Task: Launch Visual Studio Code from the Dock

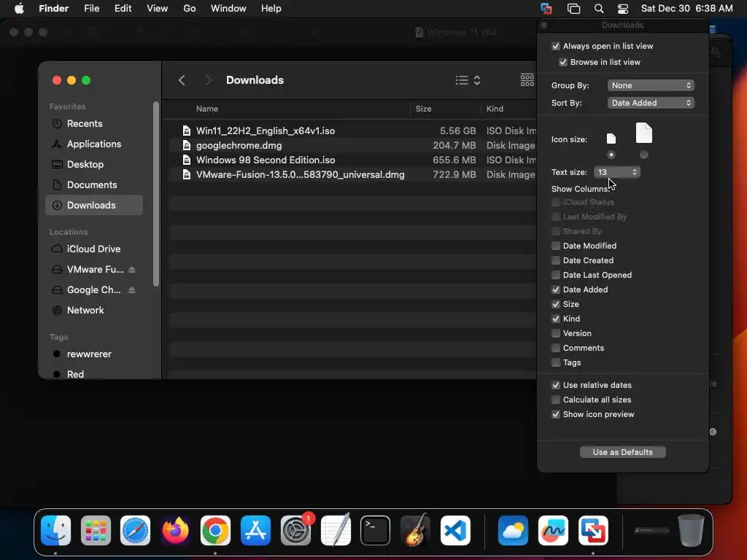Action: click(x=455, y=530)
